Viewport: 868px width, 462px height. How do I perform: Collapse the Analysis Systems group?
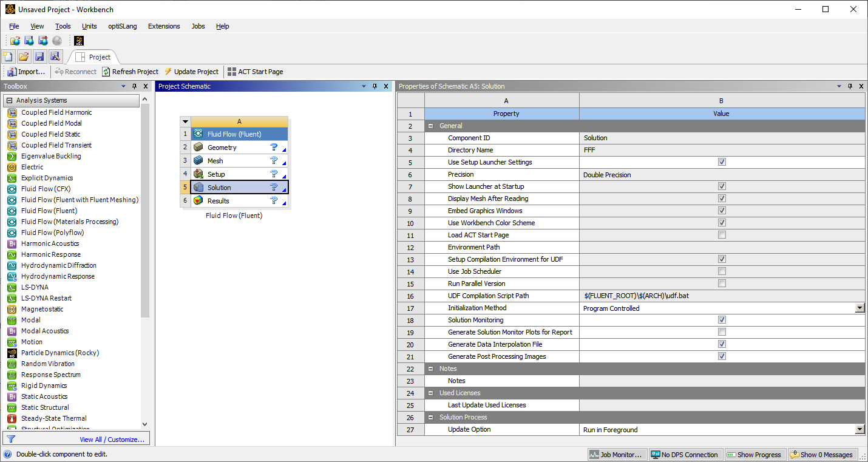(10, 100)
